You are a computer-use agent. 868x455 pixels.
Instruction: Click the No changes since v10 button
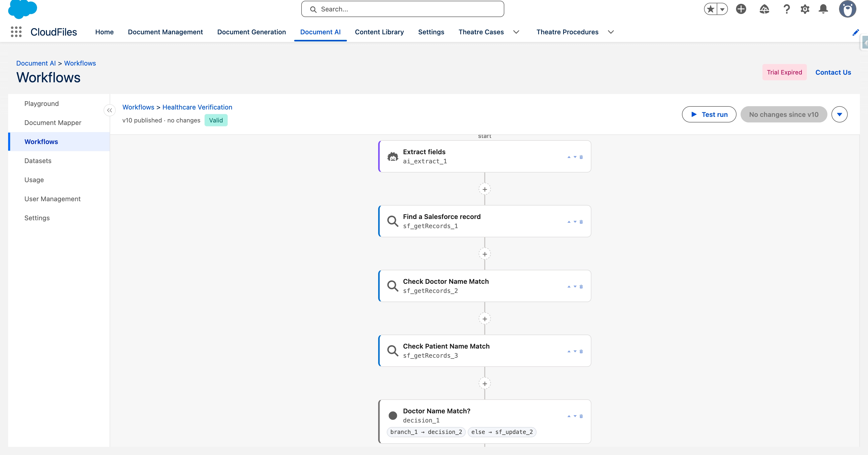784,114
